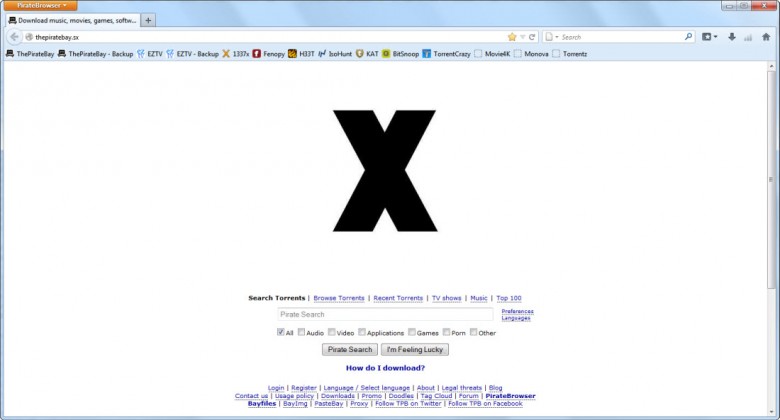Click the large black X logo

pyautogui.click(x=385, y=171)
